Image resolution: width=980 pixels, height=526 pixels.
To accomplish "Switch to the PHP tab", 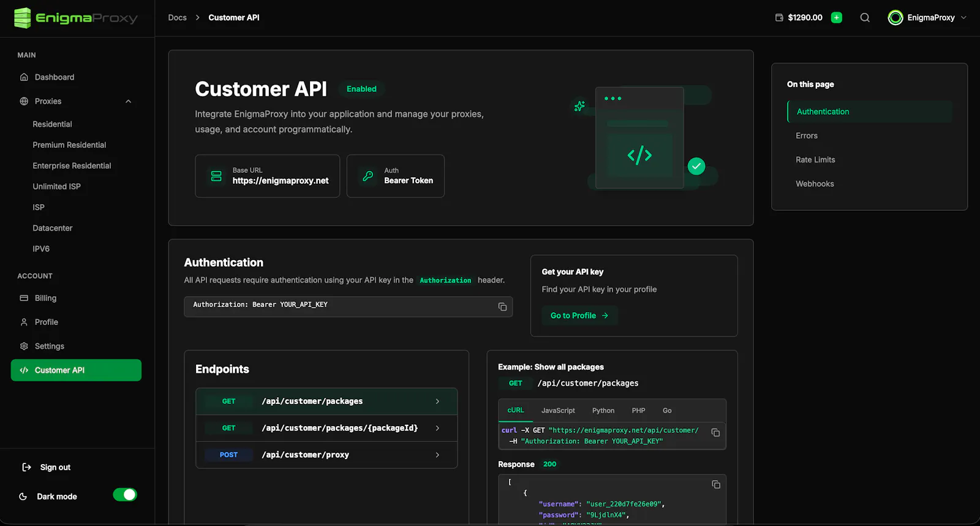I will point(638,411).
